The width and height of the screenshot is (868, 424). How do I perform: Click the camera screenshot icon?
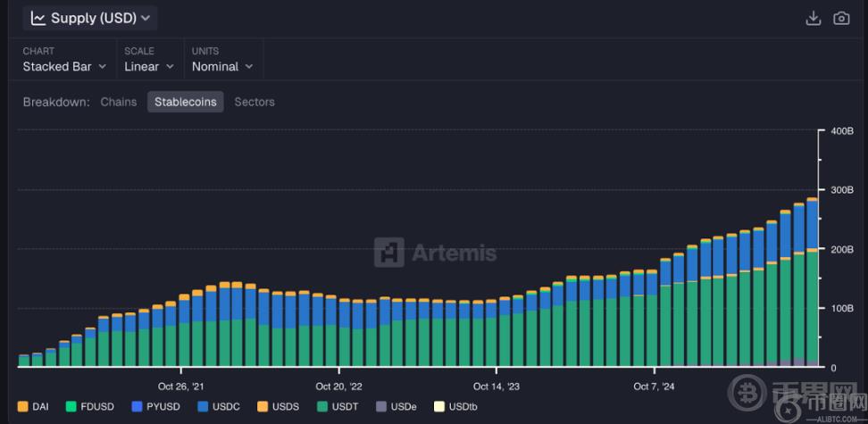click(841, 18)
